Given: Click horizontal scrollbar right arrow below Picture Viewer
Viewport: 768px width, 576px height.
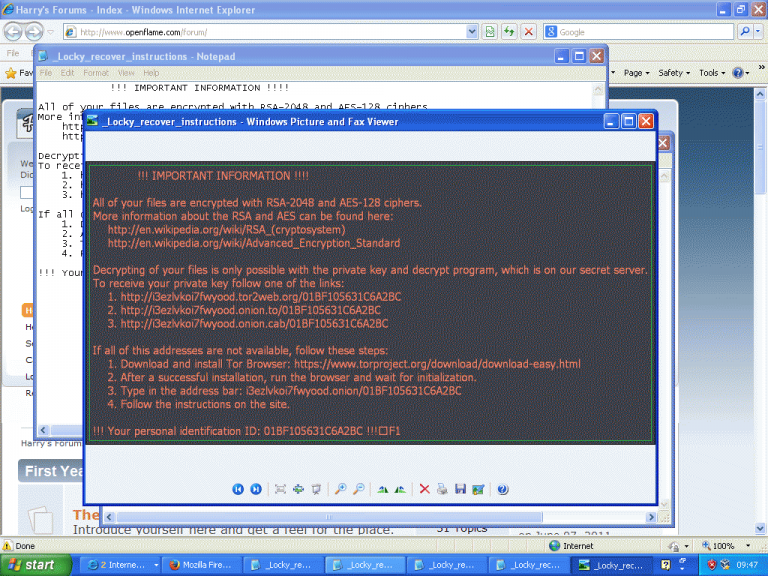Looking at the screenshot, I should 651,517.
